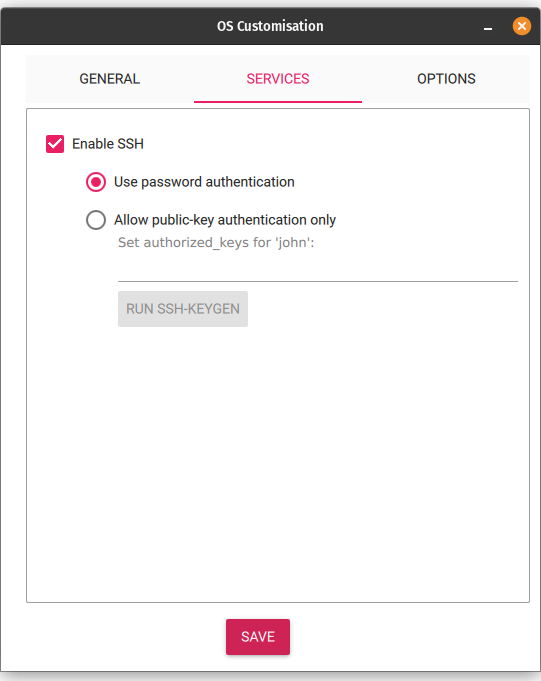Select the SERVICES tab
Image resolution: width=541 pixels, height=681 pixels.
coord(278,79)
